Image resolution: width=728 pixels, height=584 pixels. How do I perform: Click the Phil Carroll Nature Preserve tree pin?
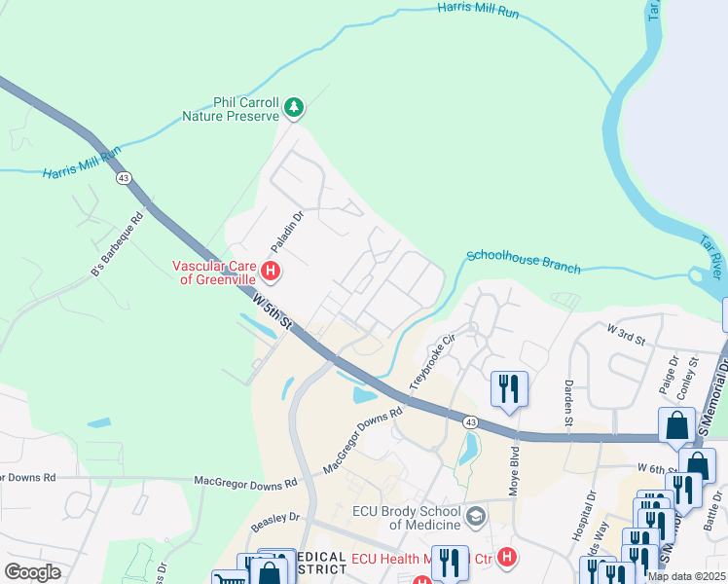pyautogui.click(x=294, y=108)
